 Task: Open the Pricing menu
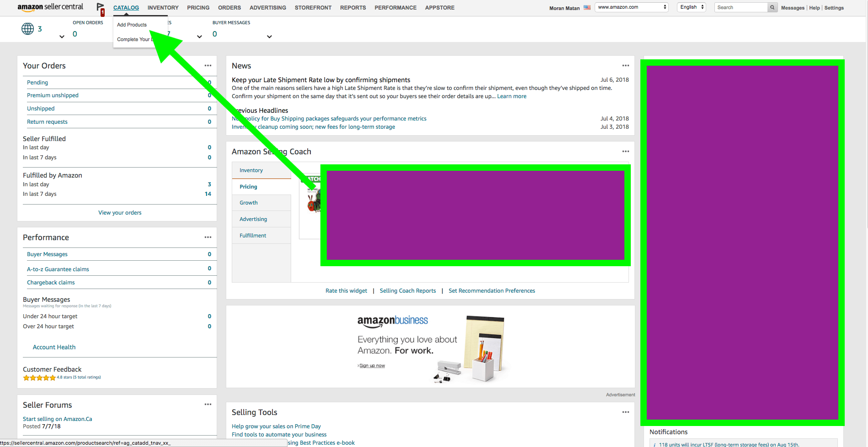click(198, 8)
